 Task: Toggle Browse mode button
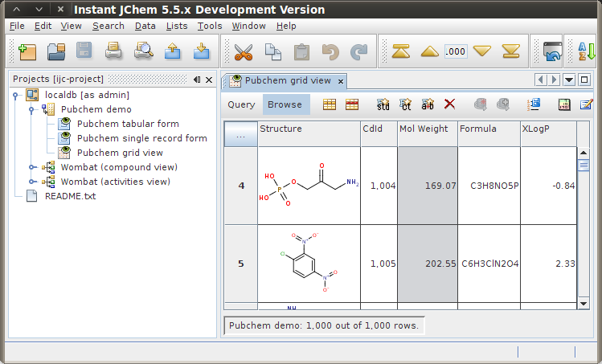pos(285,104)
